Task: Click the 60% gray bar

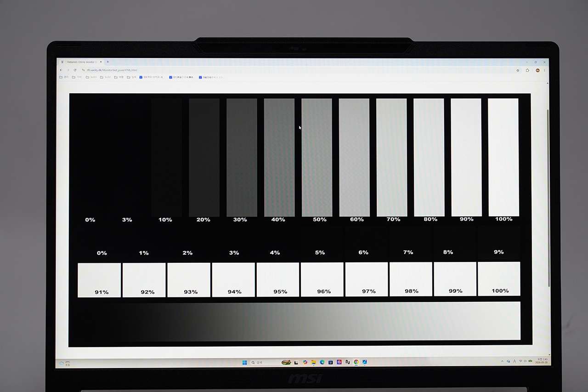Action: tap(354, 157)
